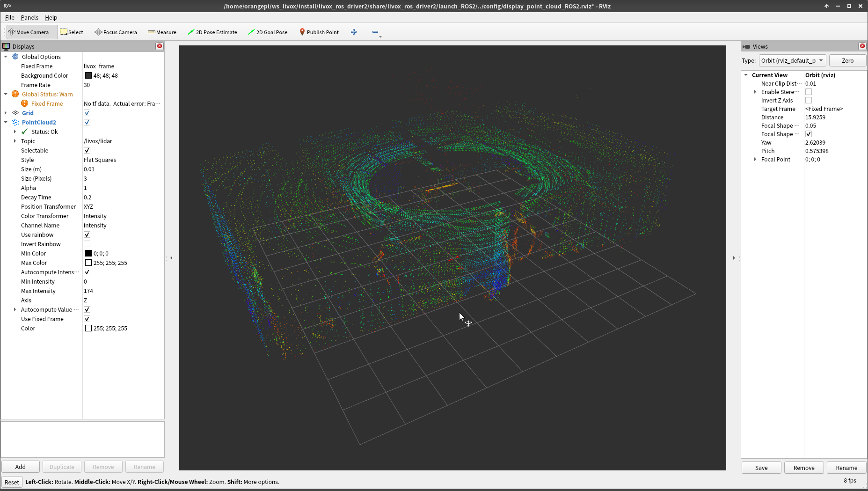Open the Panels menu
Image resolution: width=868 pixels, height=491 pixels.
pyautogui.click(x=29, y=17)
